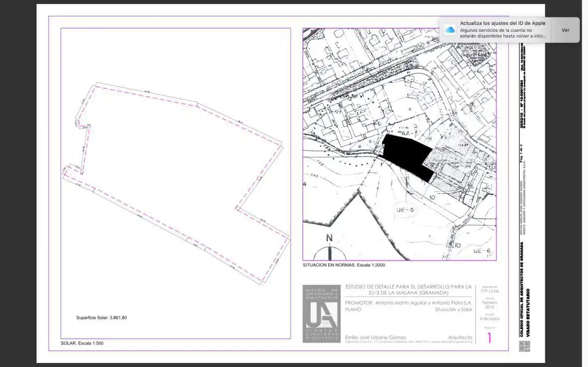
Task: Open the "Actualiza los ajustes del ID de Apple" notification title
Action: [502, 23]
